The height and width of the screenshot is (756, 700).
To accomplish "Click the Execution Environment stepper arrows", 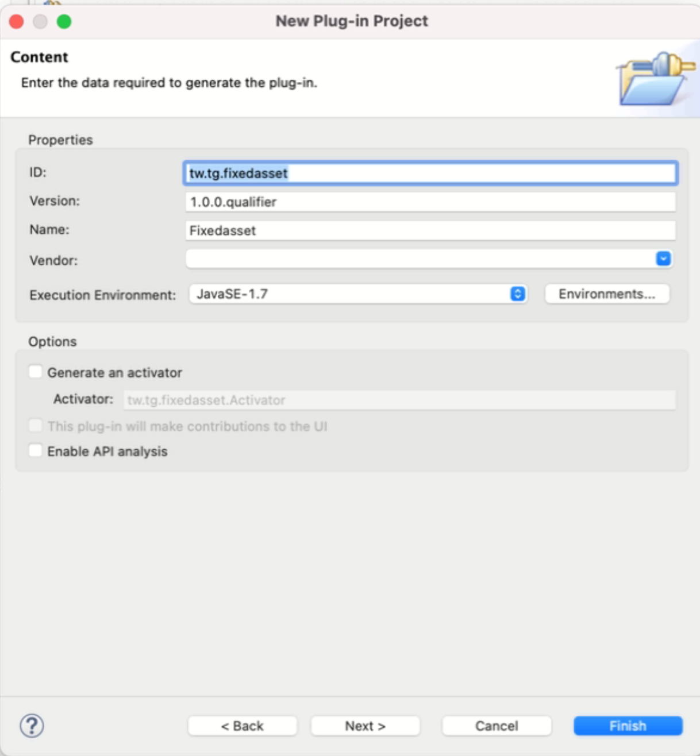I will (x=517, y=294).
